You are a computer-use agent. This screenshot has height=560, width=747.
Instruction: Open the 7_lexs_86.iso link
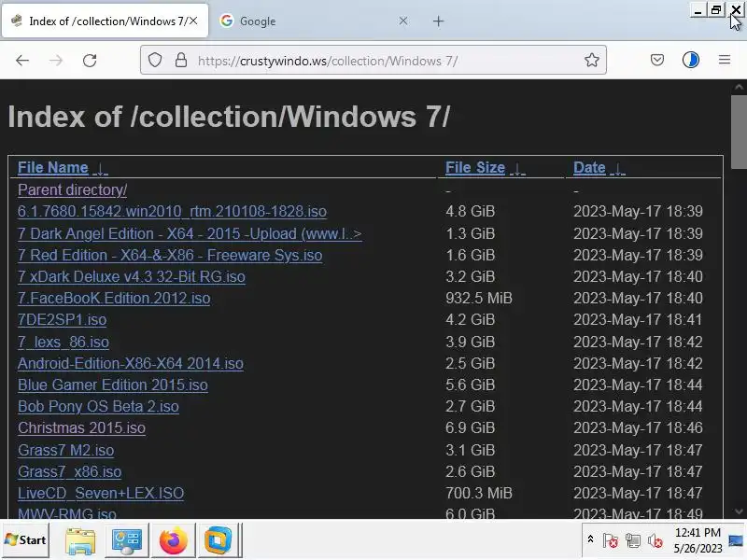tap(63, 342)
